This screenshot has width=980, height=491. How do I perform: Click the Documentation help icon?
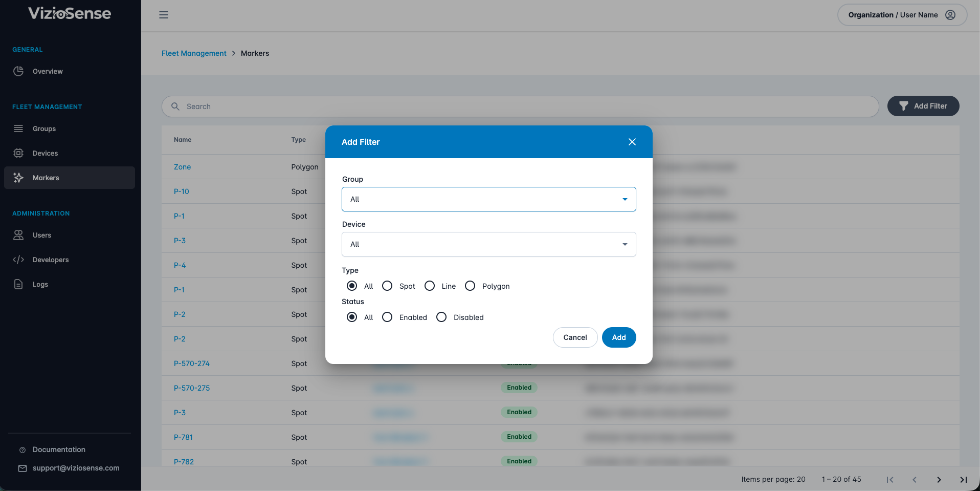point(23,450)
